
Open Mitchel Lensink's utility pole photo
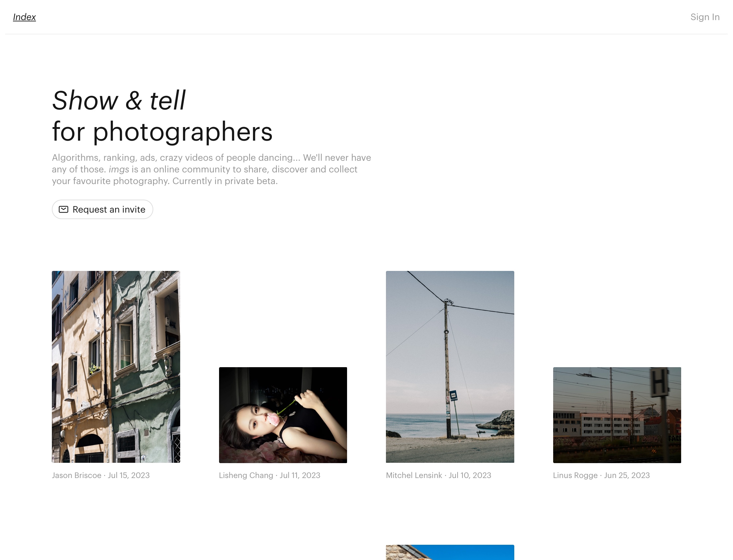coord(450,367)
